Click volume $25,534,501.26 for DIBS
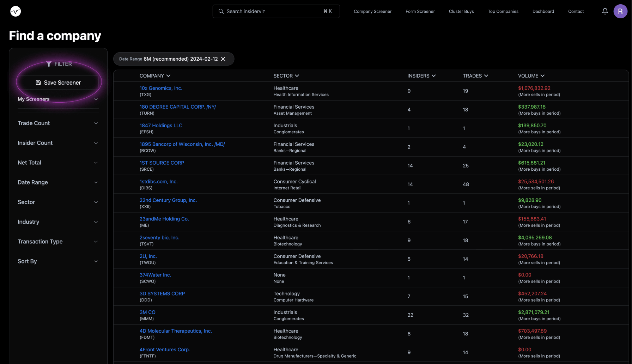 tap(536, 182)
